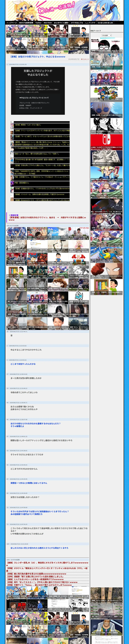Open the 66 コメント link
Screen dimensions: 129x644
[85, 59]
